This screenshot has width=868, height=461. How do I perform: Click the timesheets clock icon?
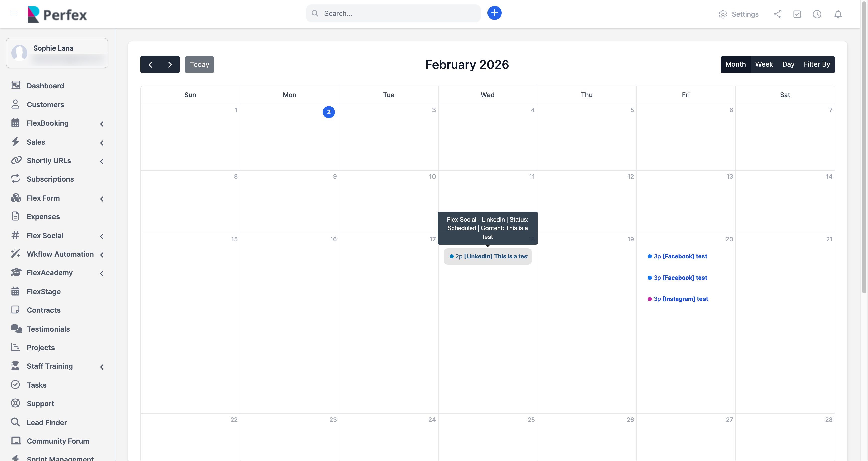pos(817,14)
